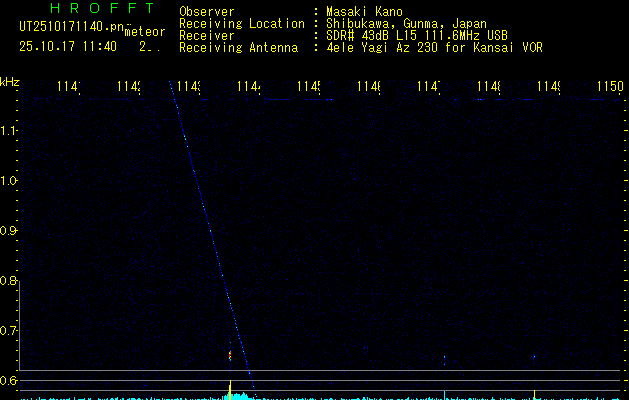Screen dimensions: 629x400
Task: Click the yellow spike in bottom power graph
Action: click(x=230, y=388)
